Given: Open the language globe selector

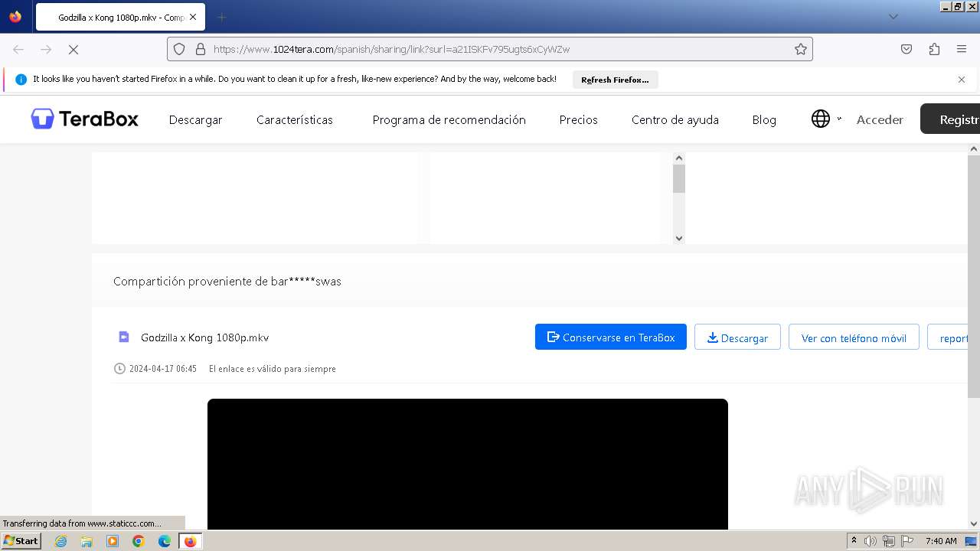Looking at the screenshot, I should 821,119.
